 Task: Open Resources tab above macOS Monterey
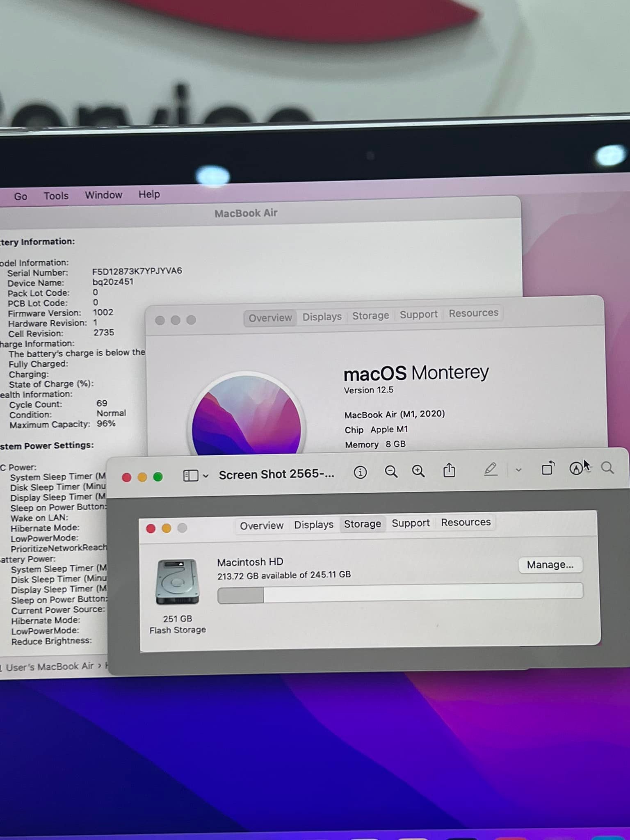[x=473, y=313]
